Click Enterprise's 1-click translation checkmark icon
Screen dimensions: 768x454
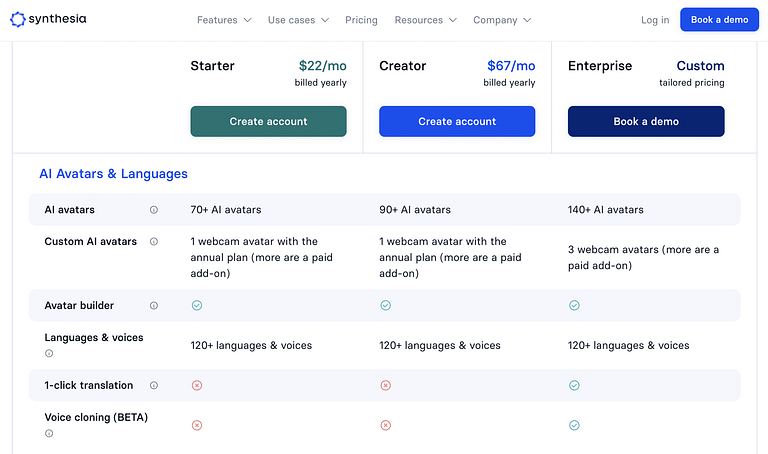point(574,385)
